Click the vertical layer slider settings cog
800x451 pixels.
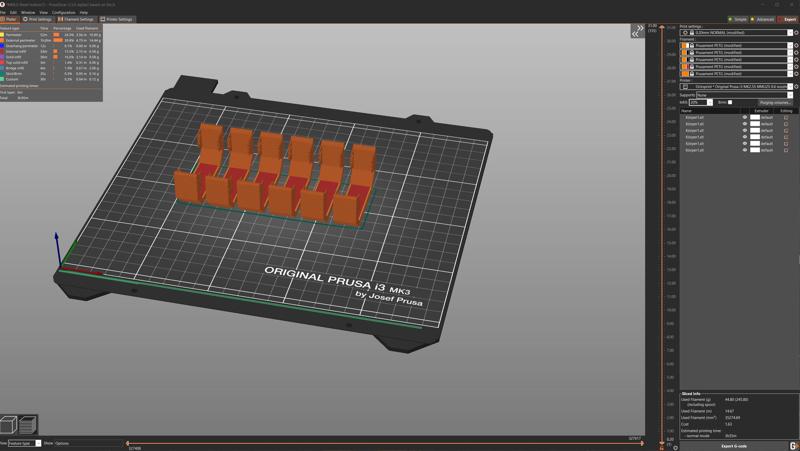point(676,447)
